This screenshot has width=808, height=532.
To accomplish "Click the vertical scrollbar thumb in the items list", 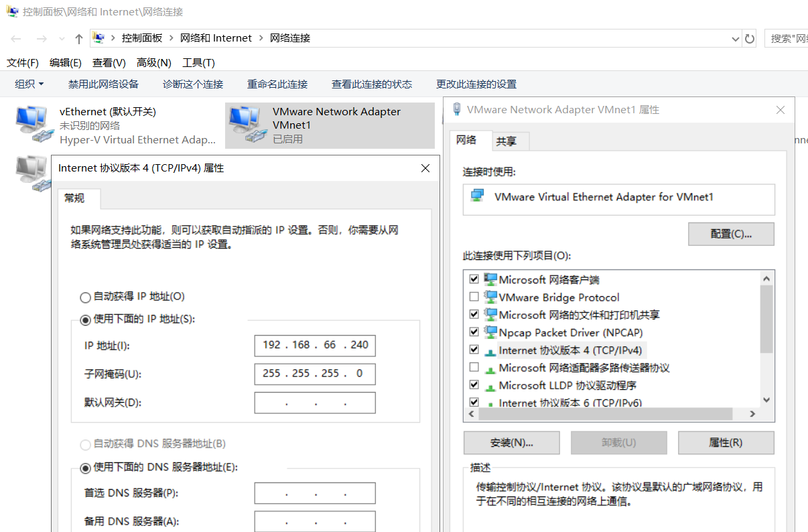I will [767, 319].
